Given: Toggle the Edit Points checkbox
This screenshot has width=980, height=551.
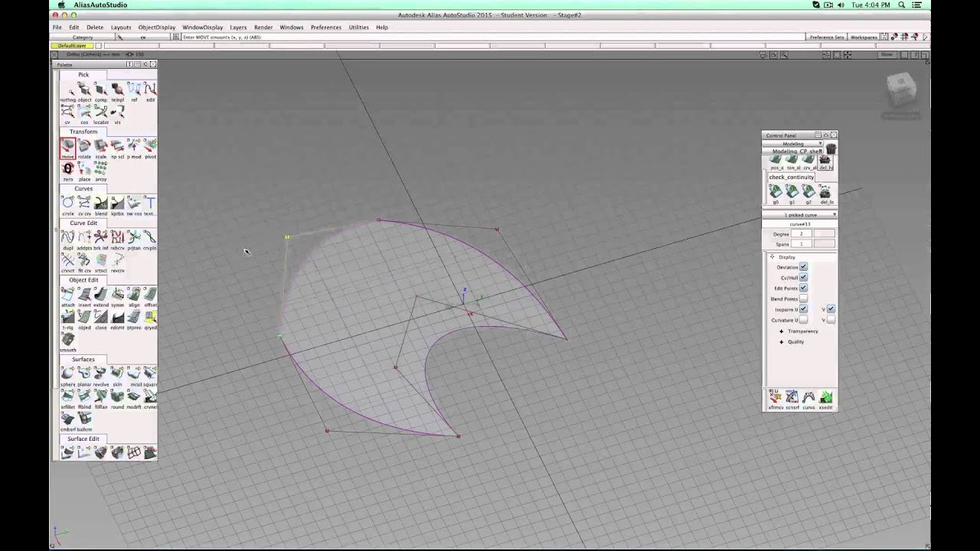Looking at the screenshot, I should click(x=803, y=288).
